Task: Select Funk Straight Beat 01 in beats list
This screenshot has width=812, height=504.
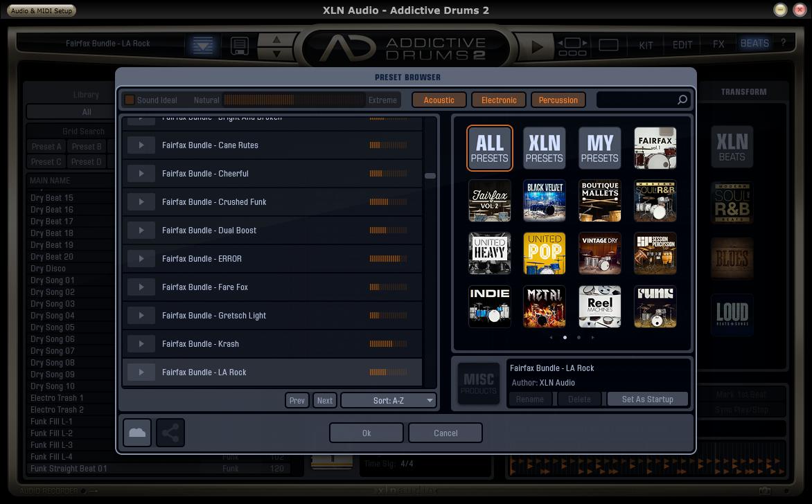Action: [158, 469]
